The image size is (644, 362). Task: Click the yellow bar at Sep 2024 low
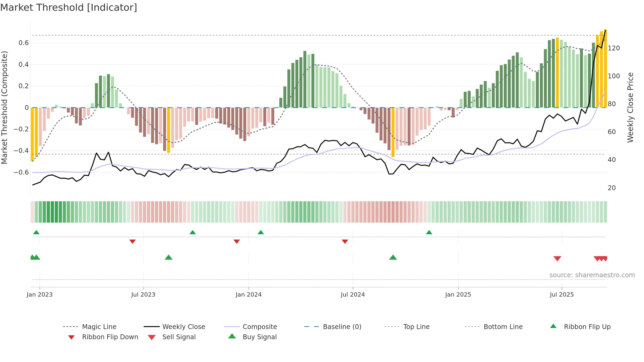click(x=393, y=132)
